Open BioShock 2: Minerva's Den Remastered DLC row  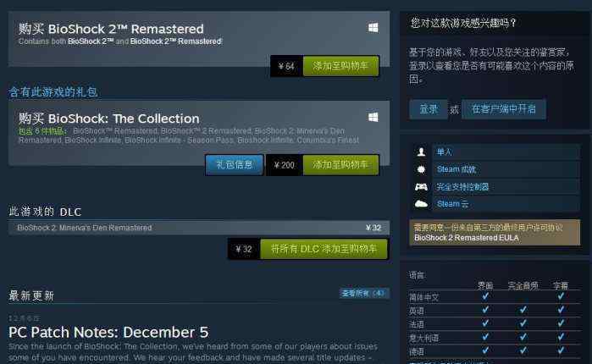[x=198, y=228]
